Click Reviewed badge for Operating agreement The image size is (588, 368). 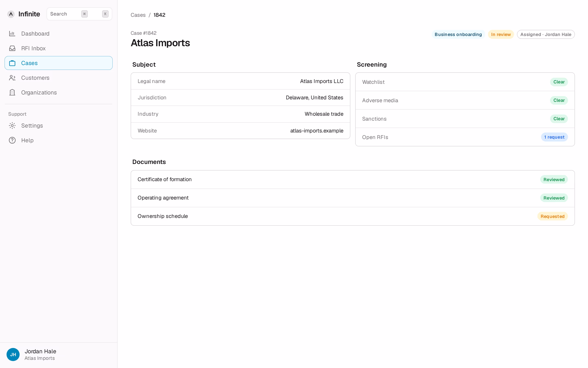(554, 198)
